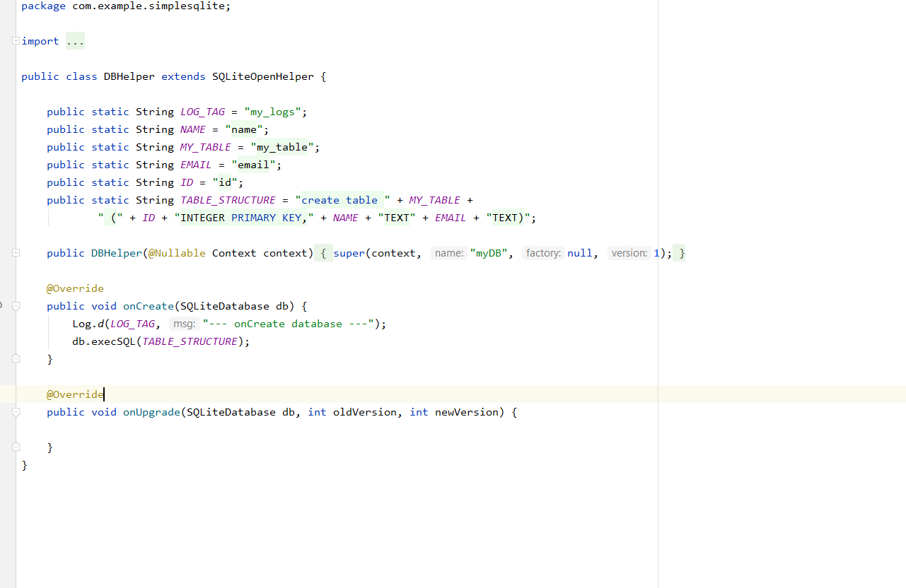Expand the folded import block marker
This screenshot has width=906, height=588.
point(16,41)
